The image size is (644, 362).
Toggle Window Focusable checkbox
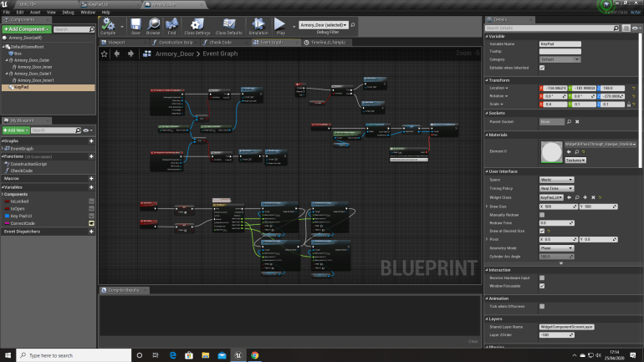542,286
